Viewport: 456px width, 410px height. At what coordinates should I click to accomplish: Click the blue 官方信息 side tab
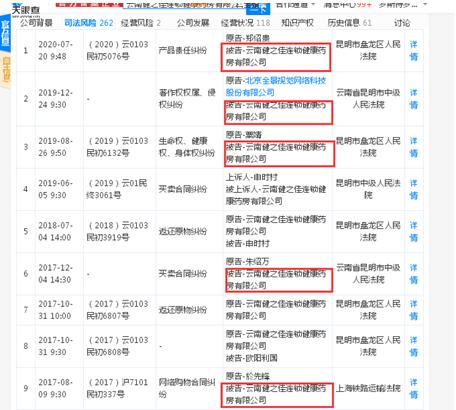click(x=5, y=33)
